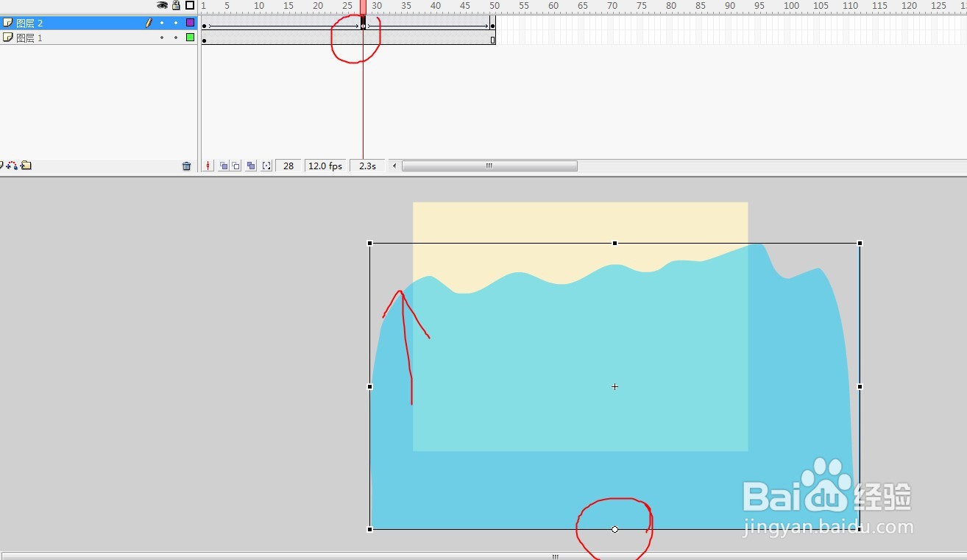The image size is (967, 560).
Task: Click the page icon beside 图层 2
Action: (x=8, y=23)
